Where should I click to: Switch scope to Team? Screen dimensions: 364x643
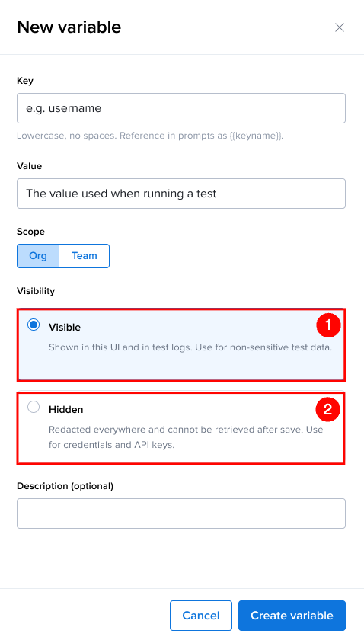tap(85, 256)
